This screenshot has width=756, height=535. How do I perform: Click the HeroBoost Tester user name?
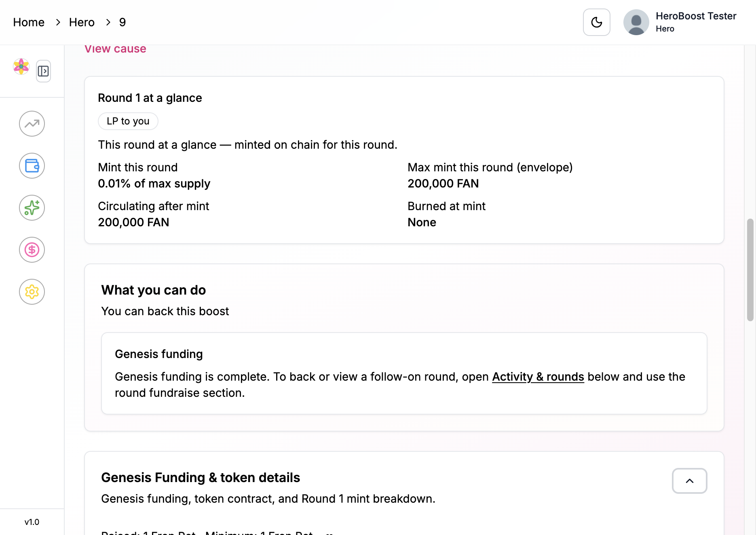(696, 16)
